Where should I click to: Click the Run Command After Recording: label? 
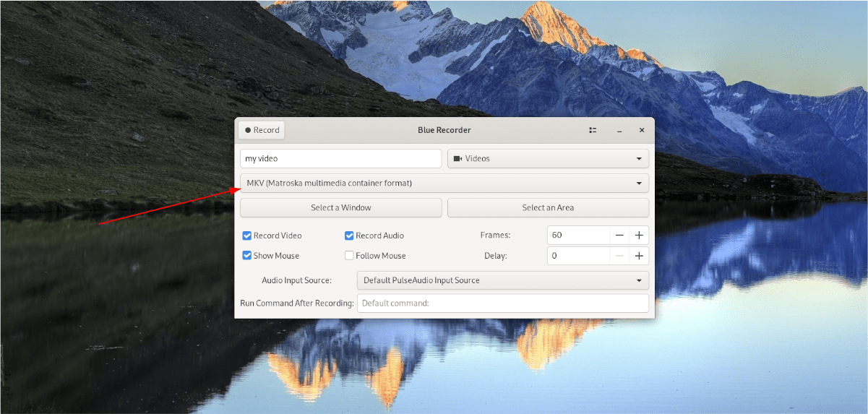tap(297, 303)
